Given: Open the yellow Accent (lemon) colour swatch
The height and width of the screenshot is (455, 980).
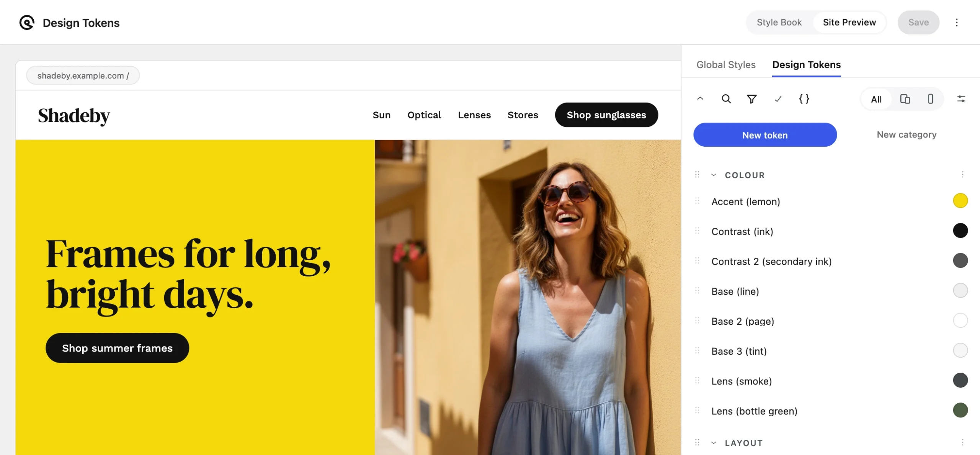Looking at the screenshot, I should pos(960,201).
